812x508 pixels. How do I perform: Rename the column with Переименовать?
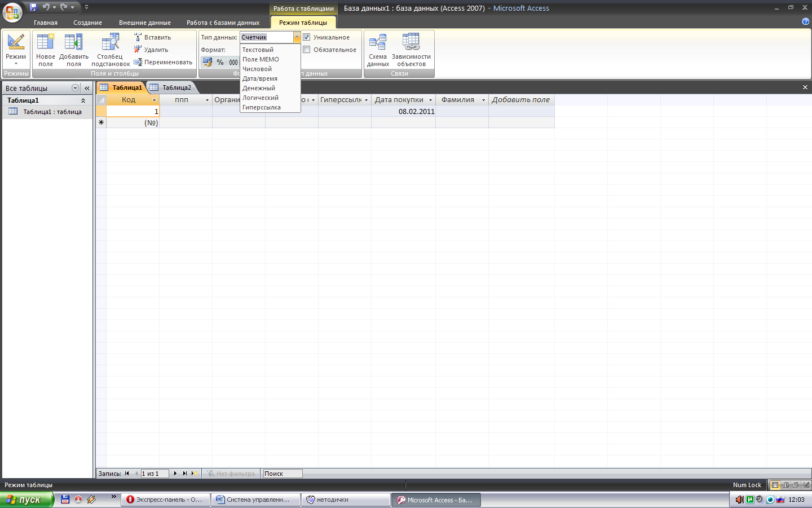(x=163, y=62)
